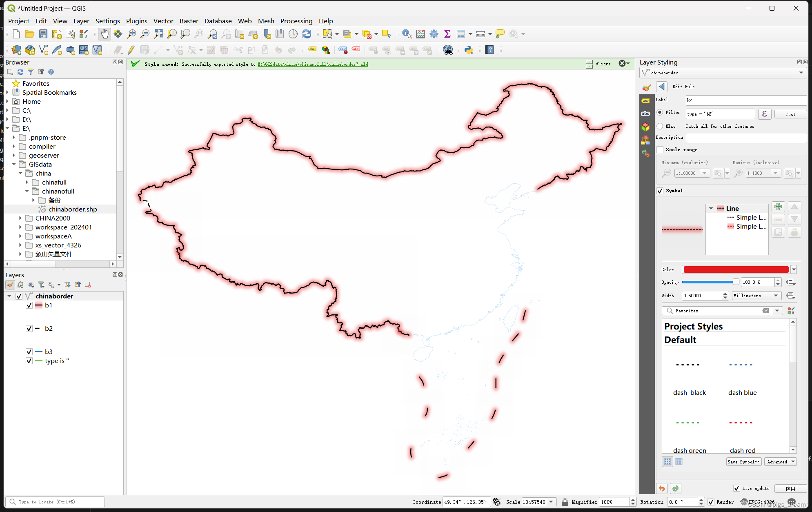Click the Refresh map icon

(307, 34)
